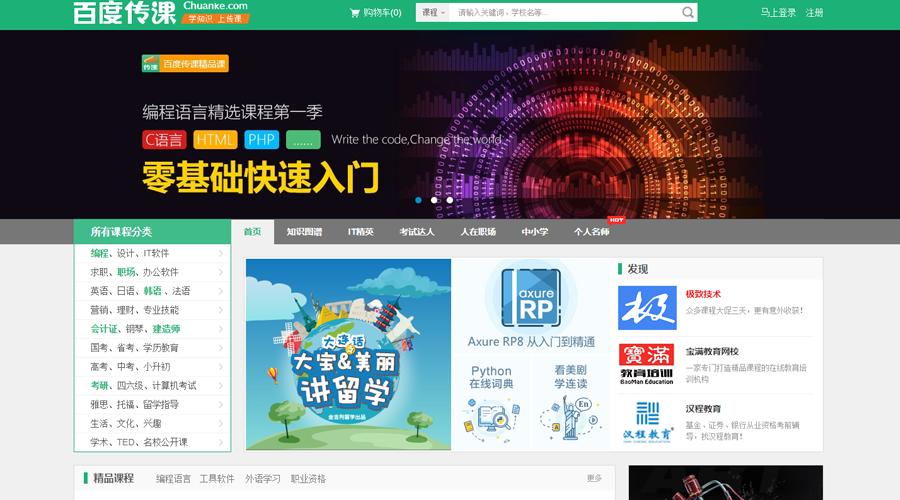The image size is (900, 500).
Task: Click the HTML orange tag in banner
Action: 215,139
